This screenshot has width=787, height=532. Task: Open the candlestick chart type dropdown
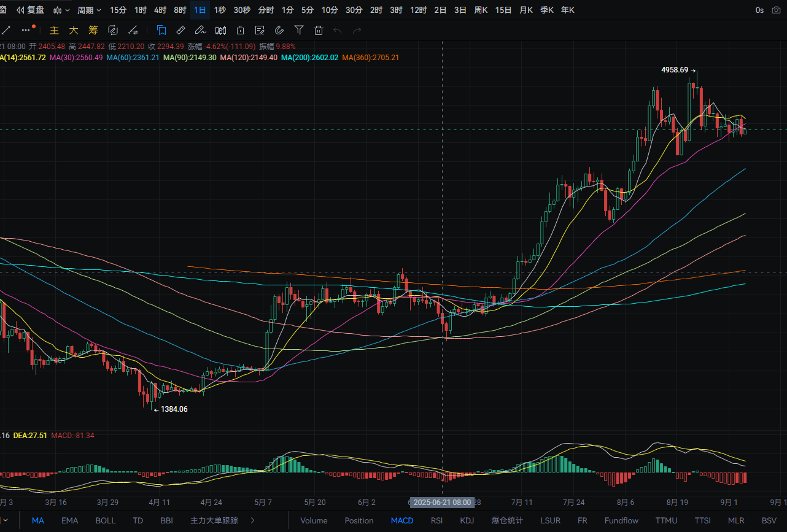(61, 10)
